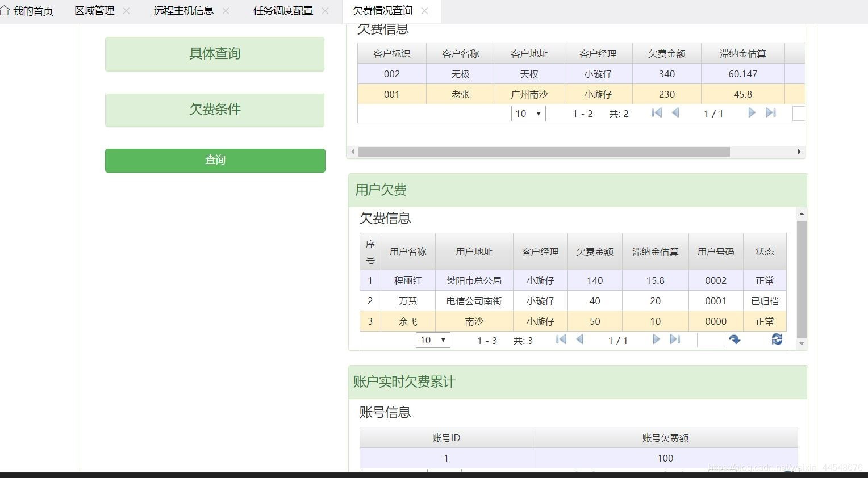
Task: Close the 远程主机信息 tab
Action: (226, 11)
